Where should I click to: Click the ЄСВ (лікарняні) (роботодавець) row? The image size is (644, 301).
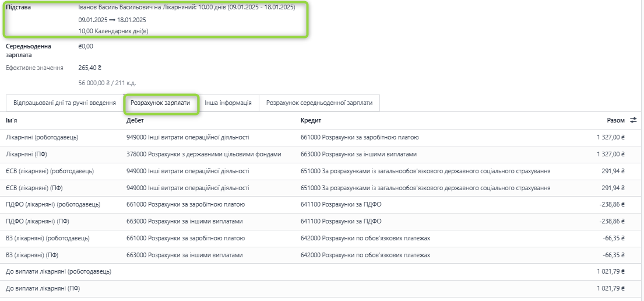click(x=50, y=171)
